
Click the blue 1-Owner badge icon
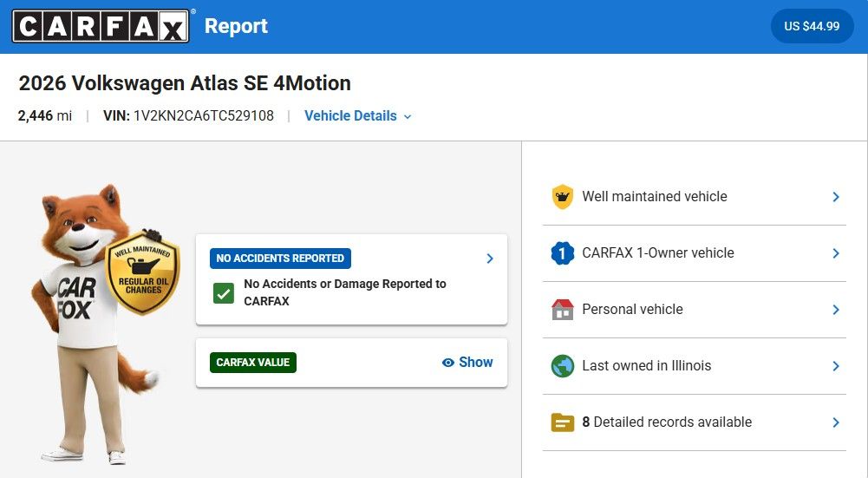(563, 253)
